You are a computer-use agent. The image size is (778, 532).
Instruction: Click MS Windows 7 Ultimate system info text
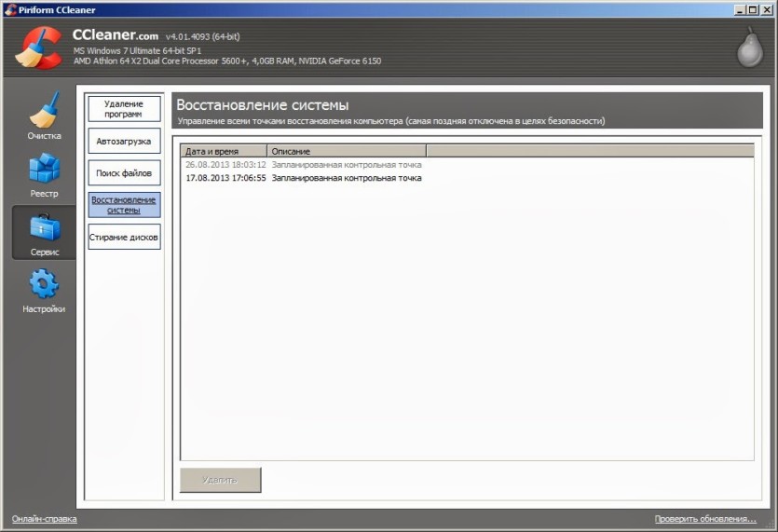(x=138, y=50)
